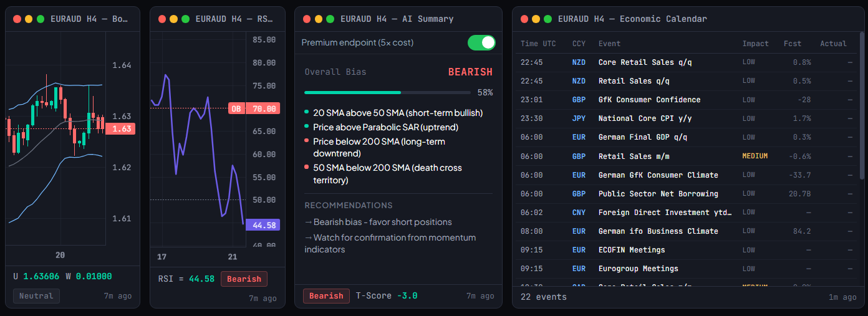Select the GfK Consumer Confidence row
This screenshot has width=868, height=316.
688,100
